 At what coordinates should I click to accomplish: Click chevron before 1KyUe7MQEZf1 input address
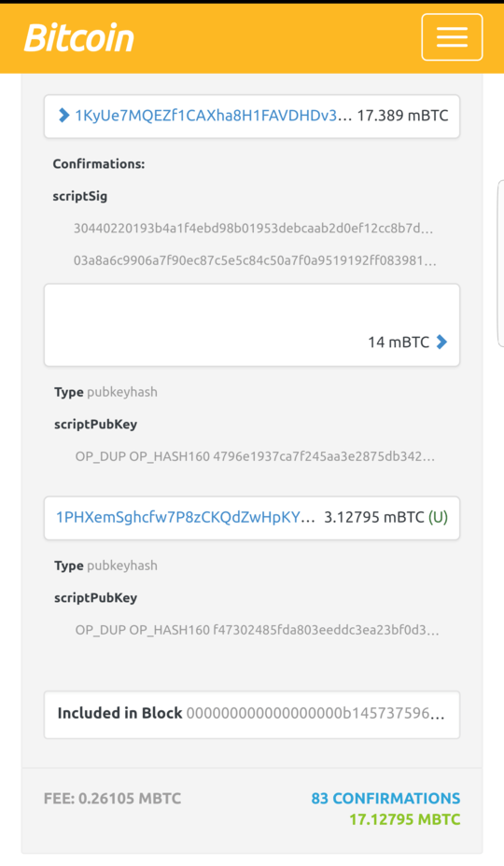(63, 115)
